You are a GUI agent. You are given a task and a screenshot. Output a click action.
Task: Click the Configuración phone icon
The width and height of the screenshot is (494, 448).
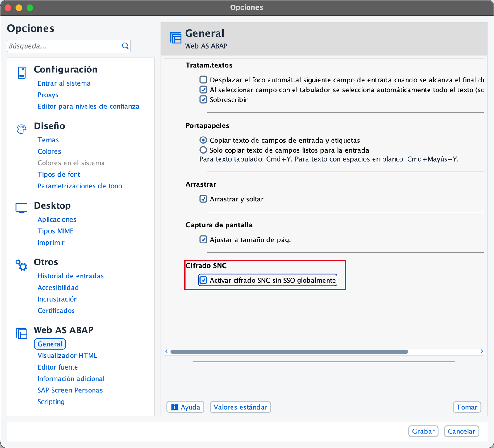[x=22, y=73]
